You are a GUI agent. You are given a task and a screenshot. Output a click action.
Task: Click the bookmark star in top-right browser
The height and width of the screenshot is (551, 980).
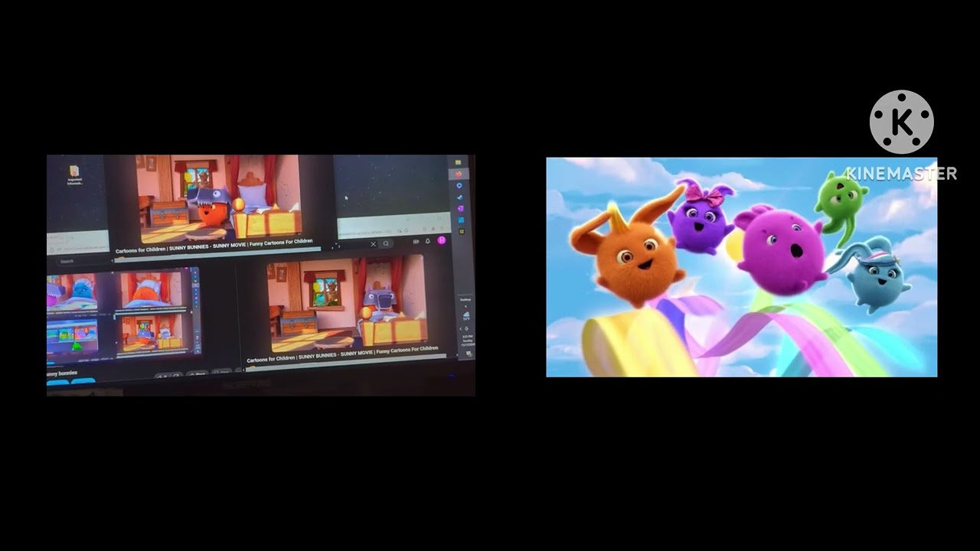[406, 230]
